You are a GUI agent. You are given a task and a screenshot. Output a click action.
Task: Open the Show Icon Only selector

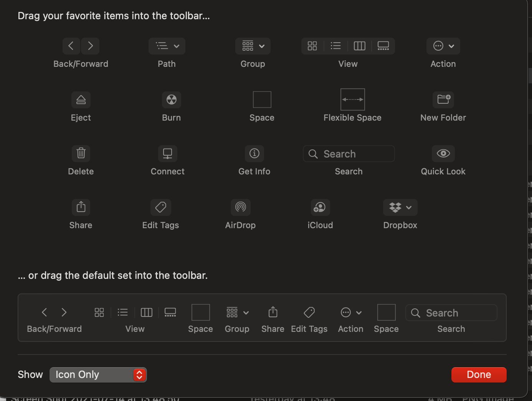click(x=98, y=374)
